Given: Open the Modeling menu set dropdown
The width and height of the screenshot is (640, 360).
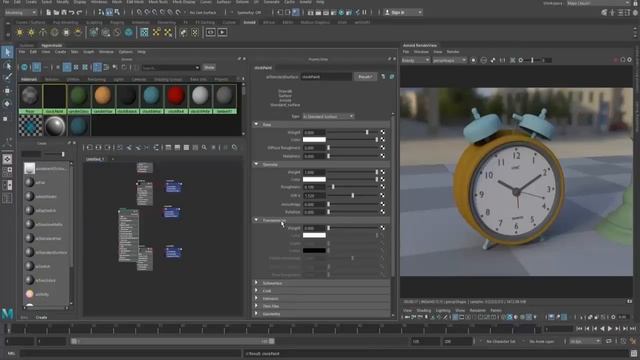Looking at the screenshot, I should click(x=20, y=13).
